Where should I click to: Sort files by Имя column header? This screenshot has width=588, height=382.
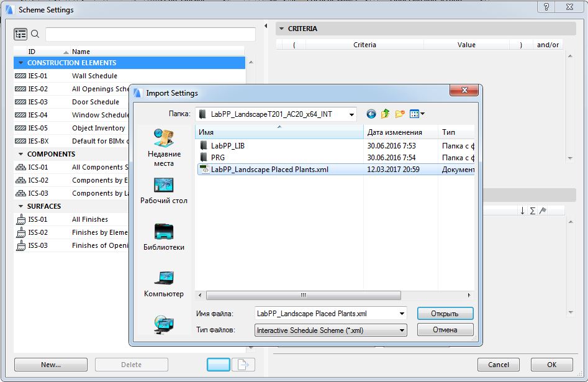(x=279, y=132)
